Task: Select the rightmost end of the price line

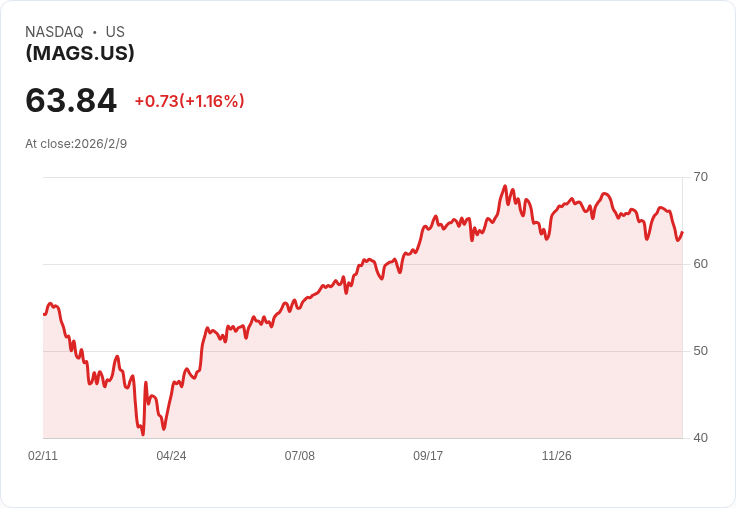Action: [x=682, y=232]
